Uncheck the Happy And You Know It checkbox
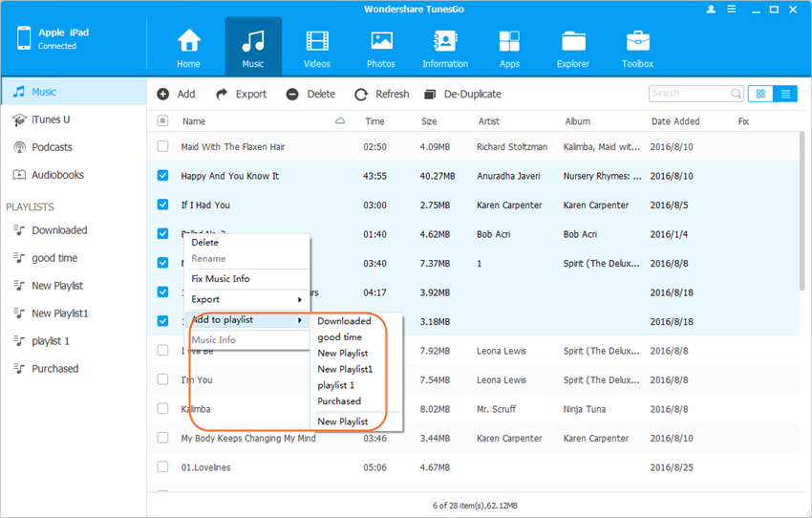This screenshot has width=812, height=518. pyautogui.click(x=162, y=176)
